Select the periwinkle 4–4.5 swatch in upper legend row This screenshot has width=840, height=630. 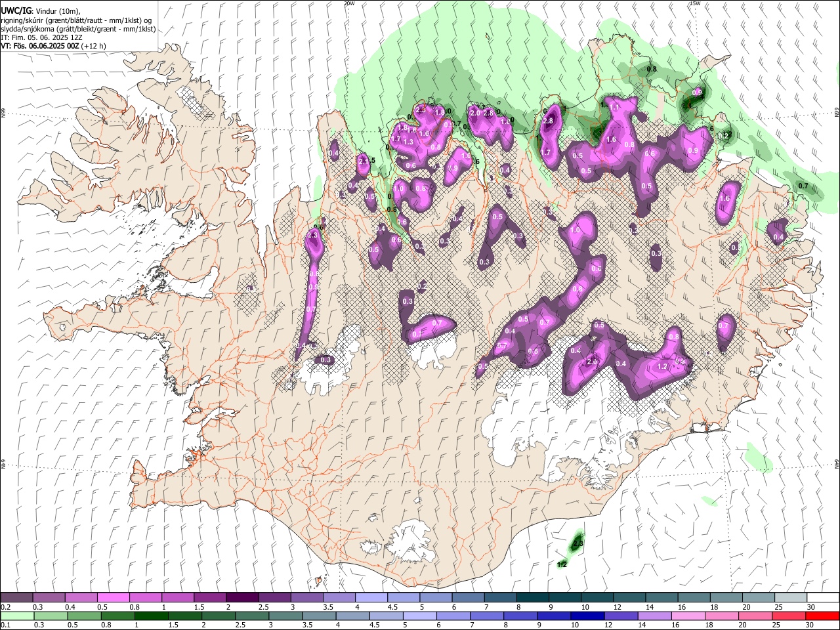click(371, 598)
